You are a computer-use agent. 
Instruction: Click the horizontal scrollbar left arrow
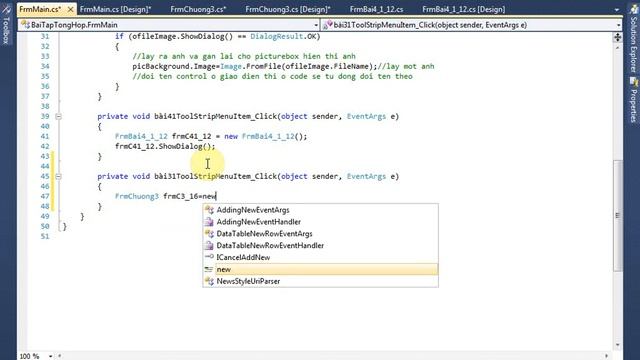tap(60, 356)
